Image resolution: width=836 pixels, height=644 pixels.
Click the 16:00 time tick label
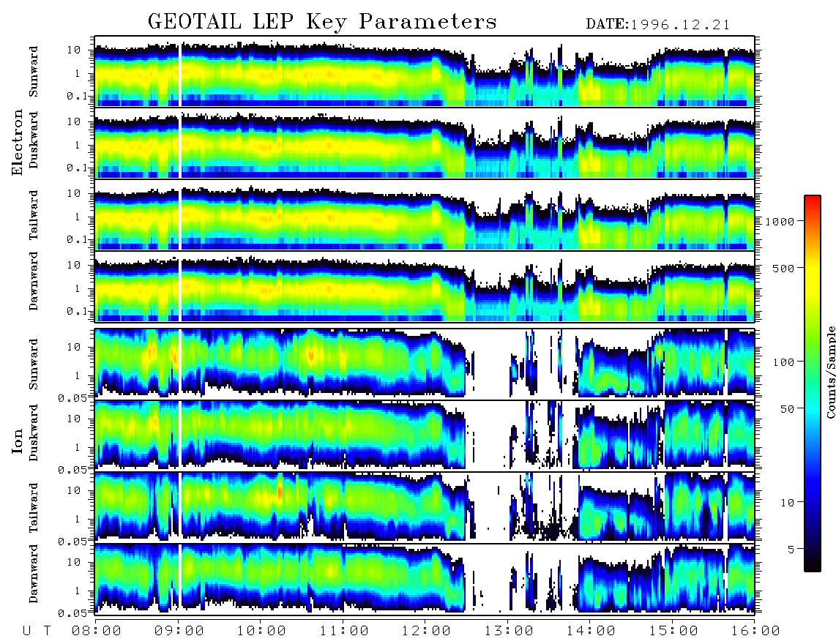[x=755, y=632]
